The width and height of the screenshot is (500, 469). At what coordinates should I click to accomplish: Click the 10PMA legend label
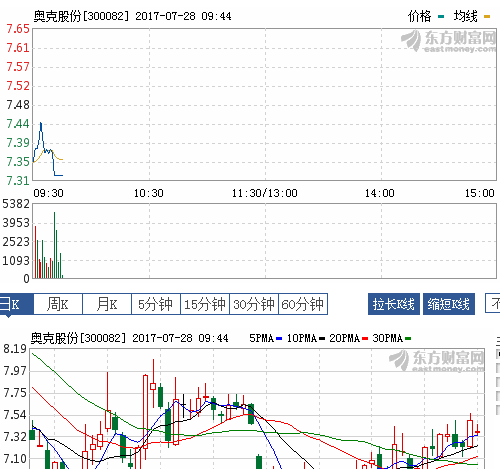(x=302, y=338)
